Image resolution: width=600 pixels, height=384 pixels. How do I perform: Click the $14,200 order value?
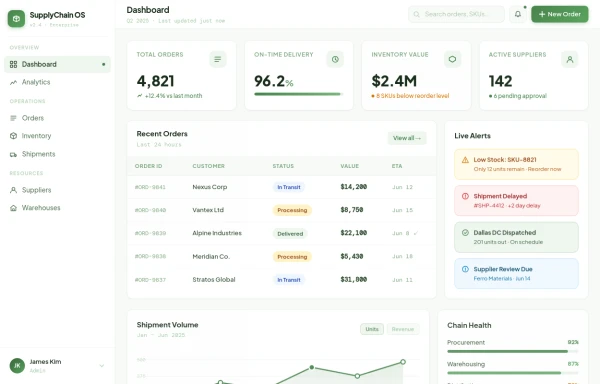coord(354,187)
